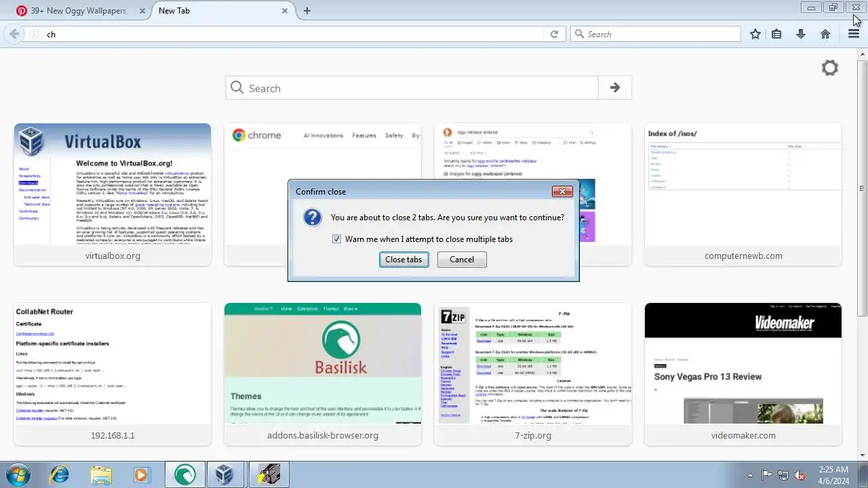Open the 7-zip.org tile
The width and height of the screenshot is (868, 488).
pos(533,374)
